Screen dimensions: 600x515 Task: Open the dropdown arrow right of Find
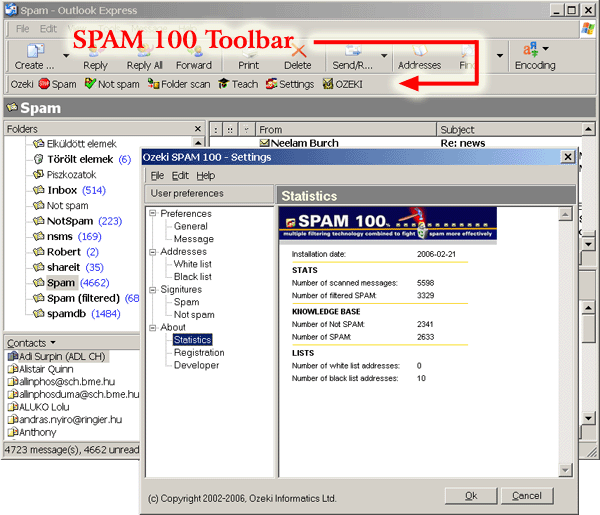coord(500,56)
